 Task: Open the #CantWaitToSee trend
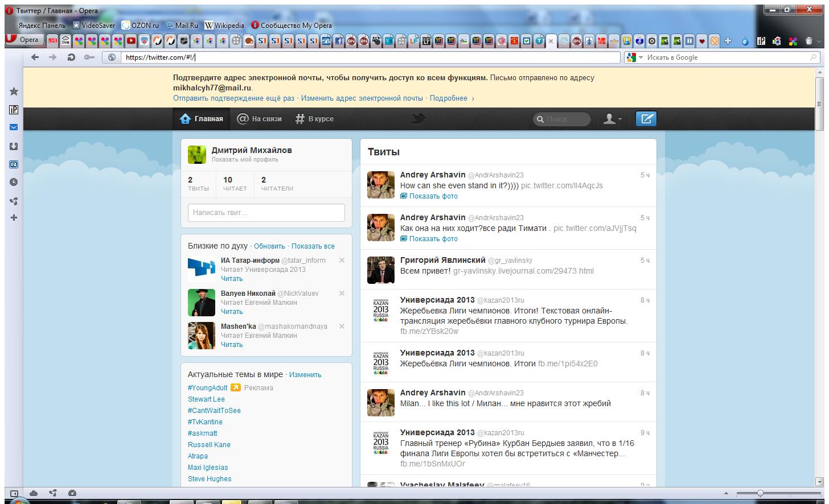(x=214, y=411)
